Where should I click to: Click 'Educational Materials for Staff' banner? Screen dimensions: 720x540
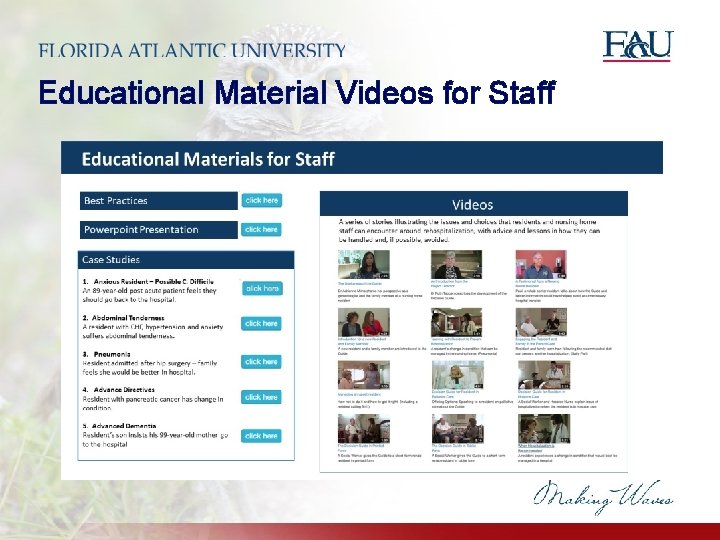362,158
